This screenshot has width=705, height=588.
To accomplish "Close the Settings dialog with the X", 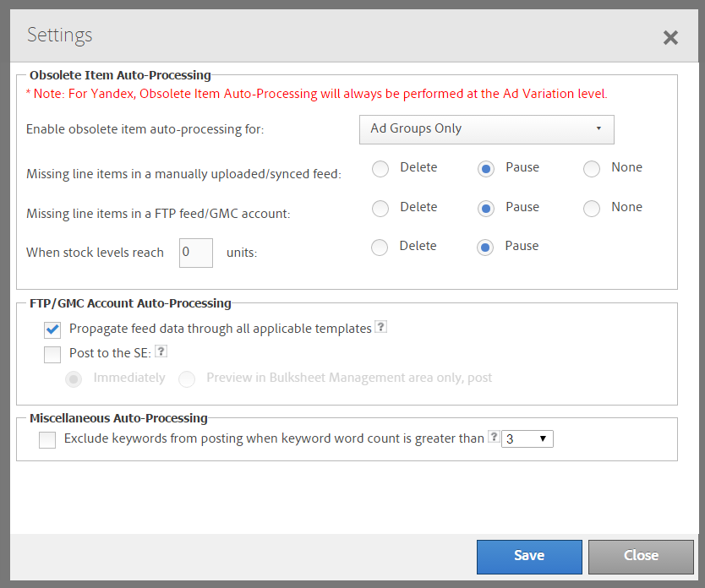I will click(x=670, y=37).
